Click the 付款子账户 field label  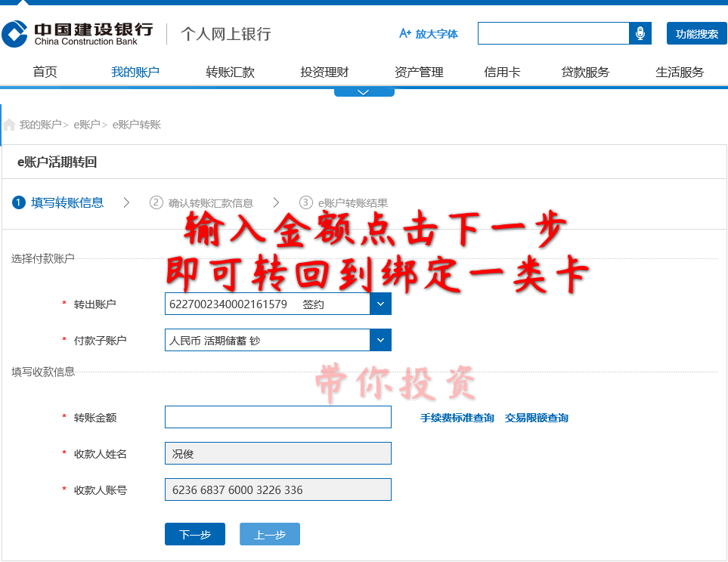[x=100, y=340]
